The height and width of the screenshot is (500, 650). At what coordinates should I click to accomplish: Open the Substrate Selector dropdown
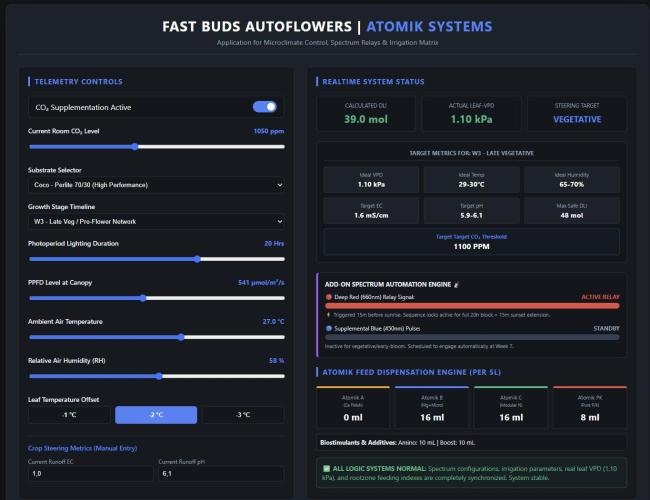[156, 185]
